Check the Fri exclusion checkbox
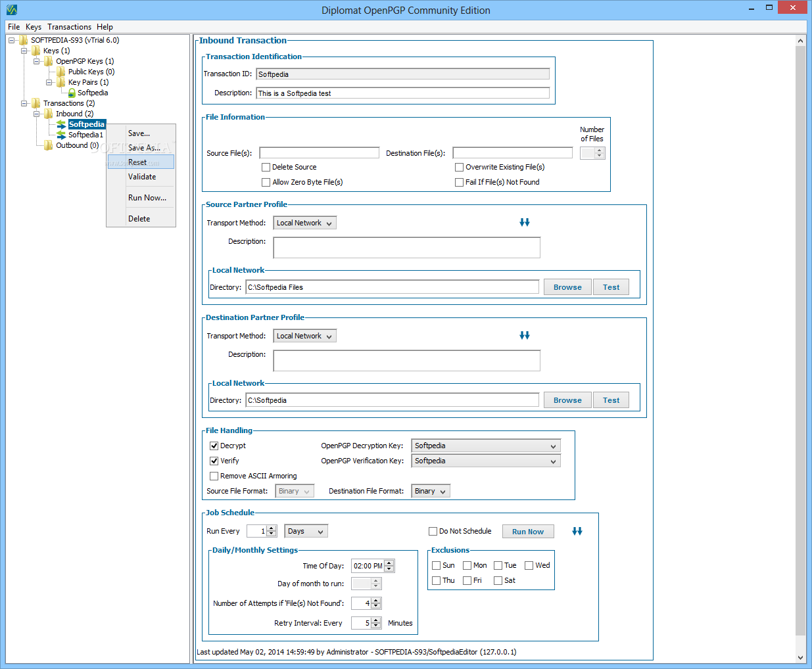Viewport: 812px width, 669px height. coord(467,580)
